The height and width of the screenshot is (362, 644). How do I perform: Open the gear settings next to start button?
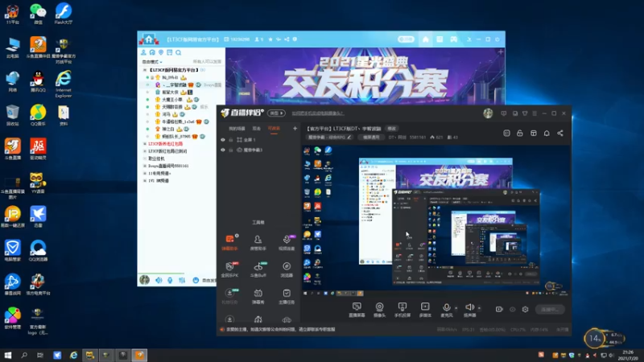coord(525,309)
